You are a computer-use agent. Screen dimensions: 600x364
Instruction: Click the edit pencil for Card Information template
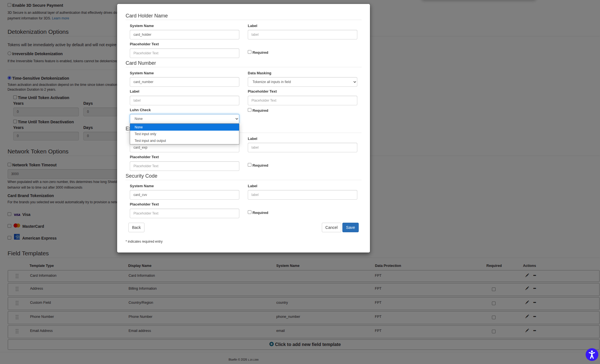[527, 275]
